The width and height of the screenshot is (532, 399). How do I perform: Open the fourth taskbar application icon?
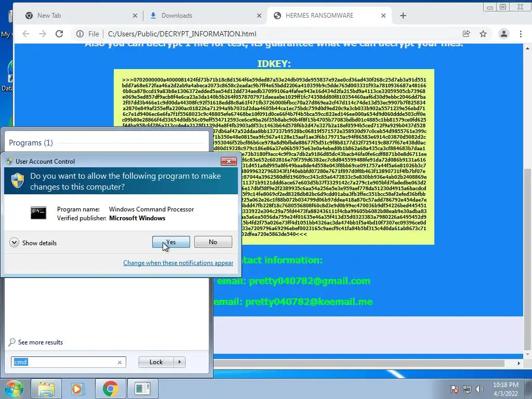pos(142,389)
